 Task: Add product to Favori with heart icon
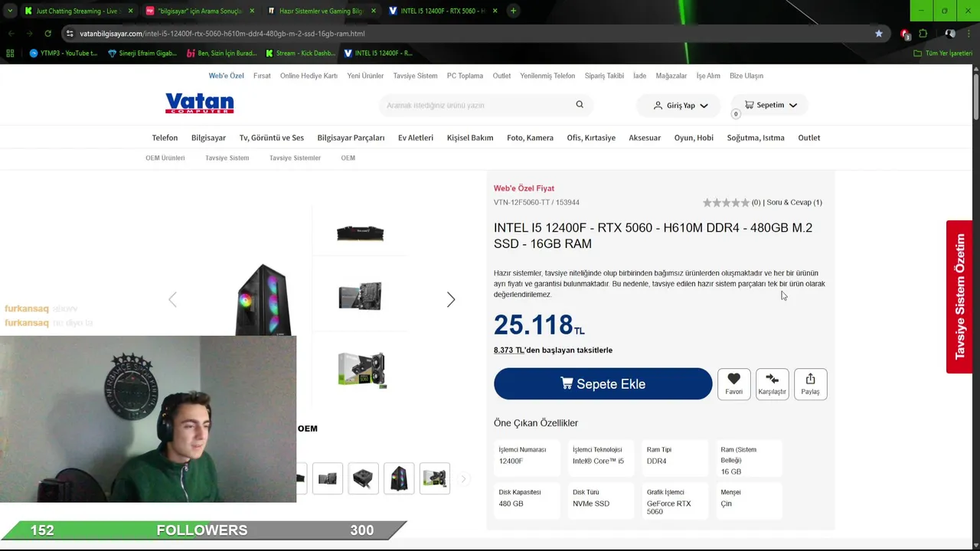[x=733, y=383]
